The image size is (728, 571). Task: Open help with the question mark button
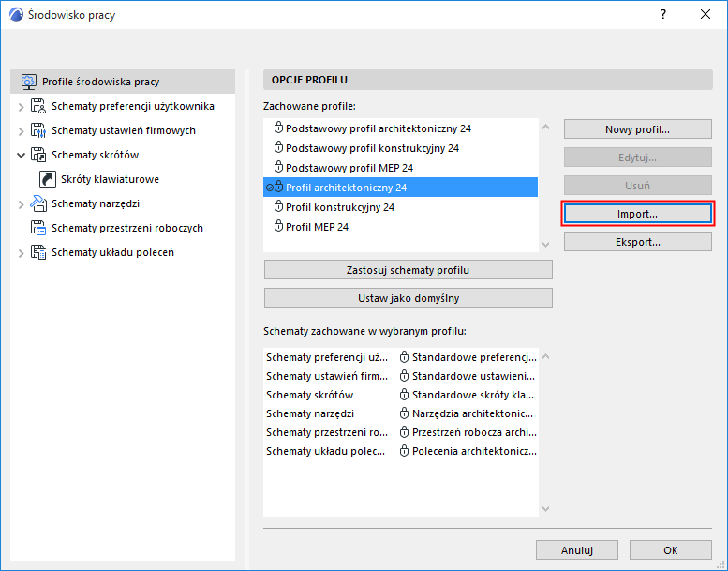(663, 14)
